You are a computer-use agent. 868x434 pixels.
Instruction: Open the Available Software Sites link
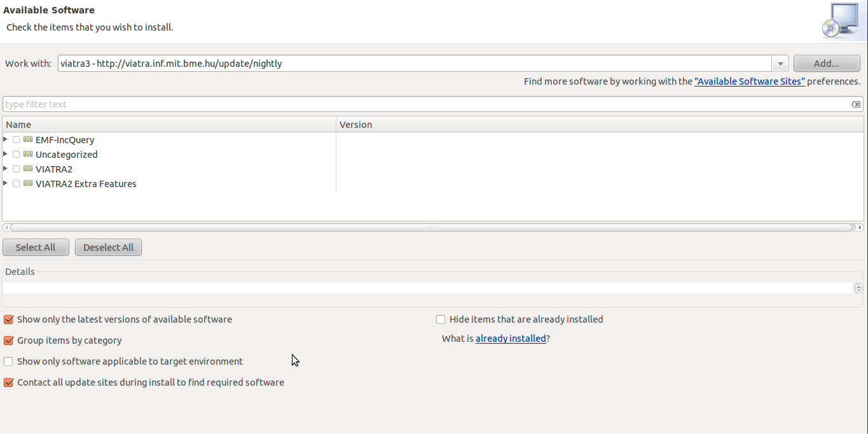[x=750, y=81]
